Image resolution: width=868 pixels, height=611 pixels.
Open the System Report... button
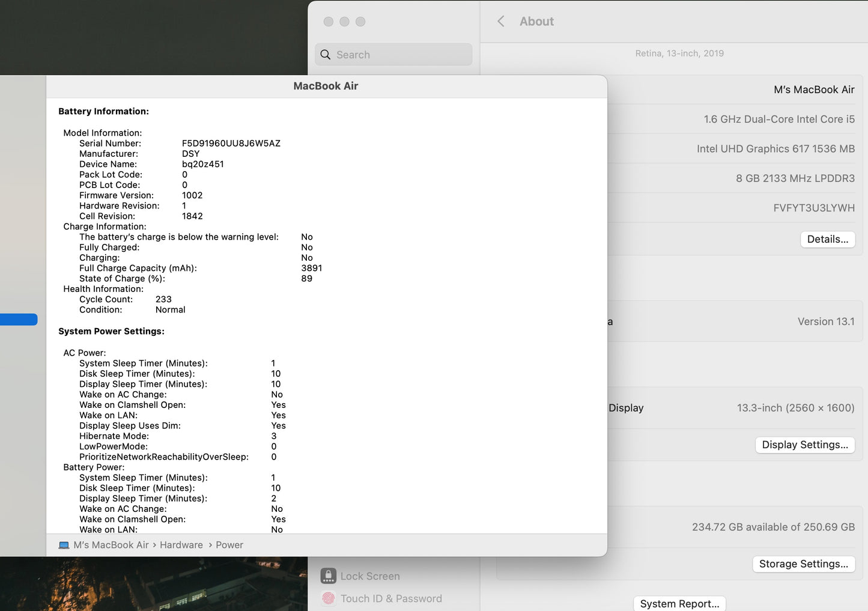pyautogui.click(x=679, y=604)
